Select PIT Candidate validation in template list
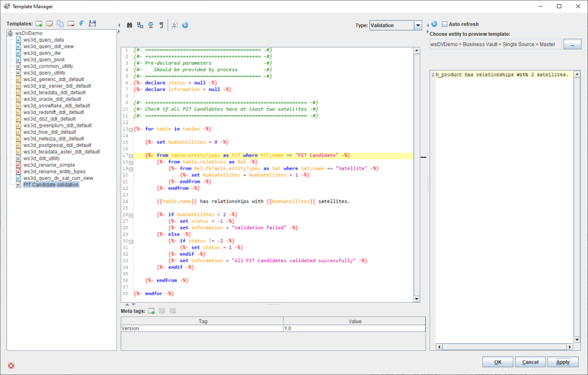Screen dimensions: 588x375 coord(50,185)
